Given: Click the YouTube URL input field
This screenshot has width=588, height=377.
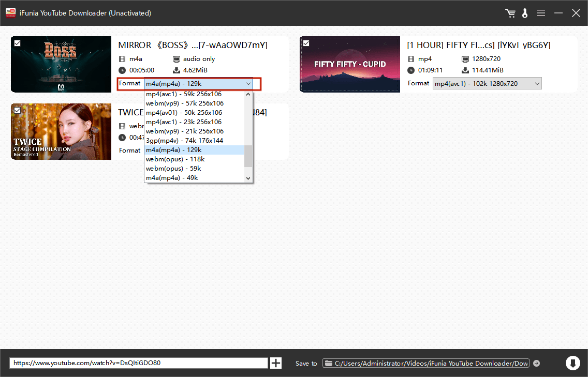Looking at the screenshot, I should tap(139, 363).
